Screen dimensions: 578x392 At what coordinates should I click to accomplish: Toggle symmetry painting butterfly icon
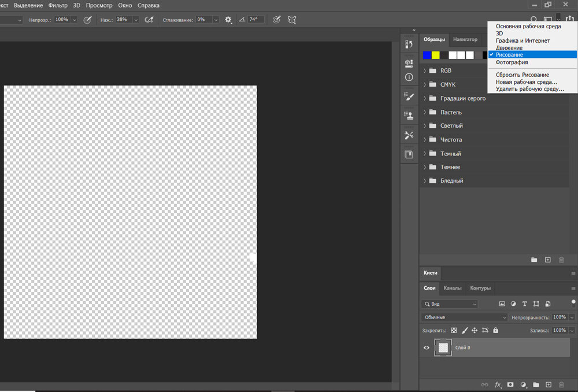click(292, 20)
